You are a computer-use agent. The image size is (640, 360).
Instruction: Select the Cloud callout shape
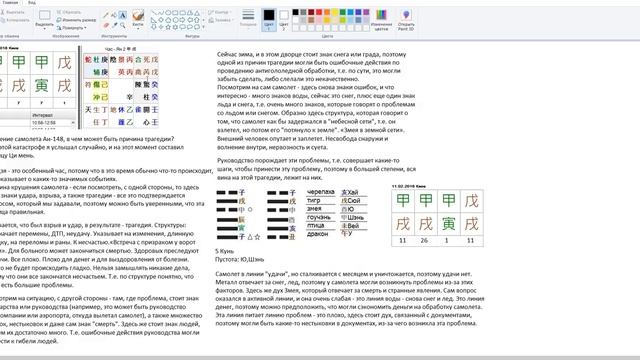197,27
